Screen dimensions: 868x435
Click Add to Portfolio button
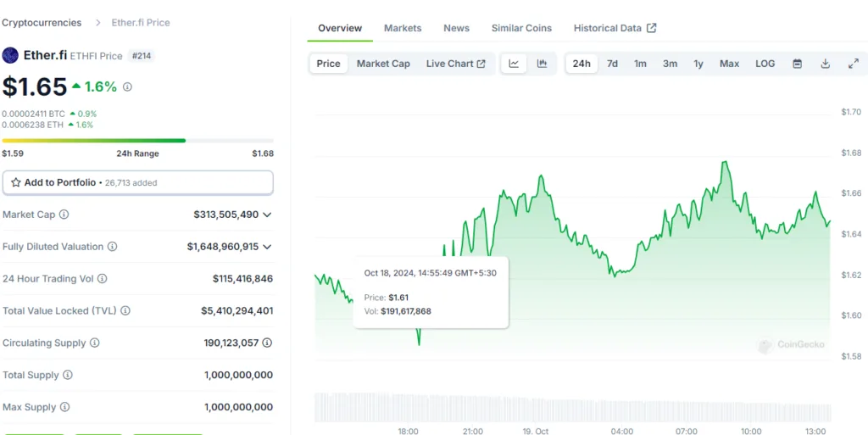(138, 182)
